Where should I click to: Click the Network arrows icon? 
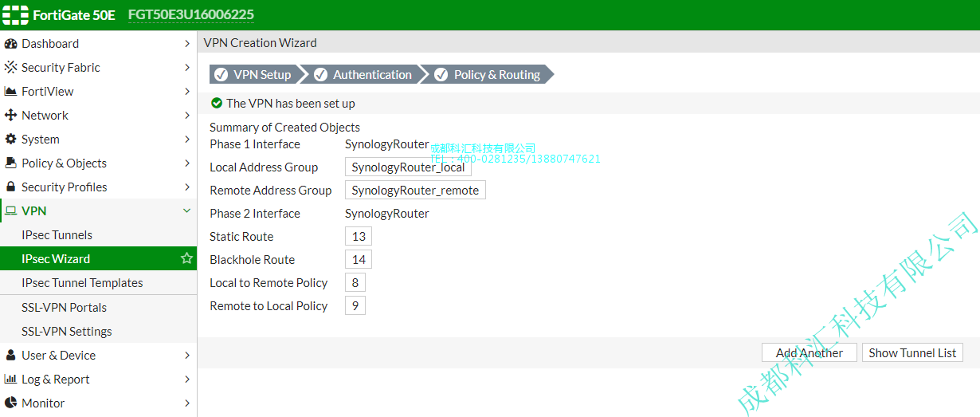point(11,116)
